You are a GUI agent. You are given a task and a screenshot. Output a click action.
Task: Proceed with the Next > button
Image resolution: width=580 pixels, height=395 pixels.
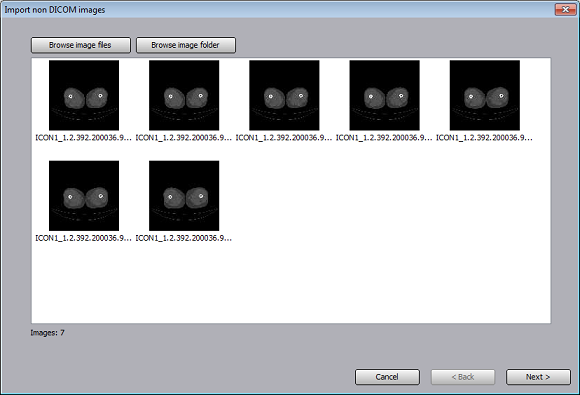point(538,377)
